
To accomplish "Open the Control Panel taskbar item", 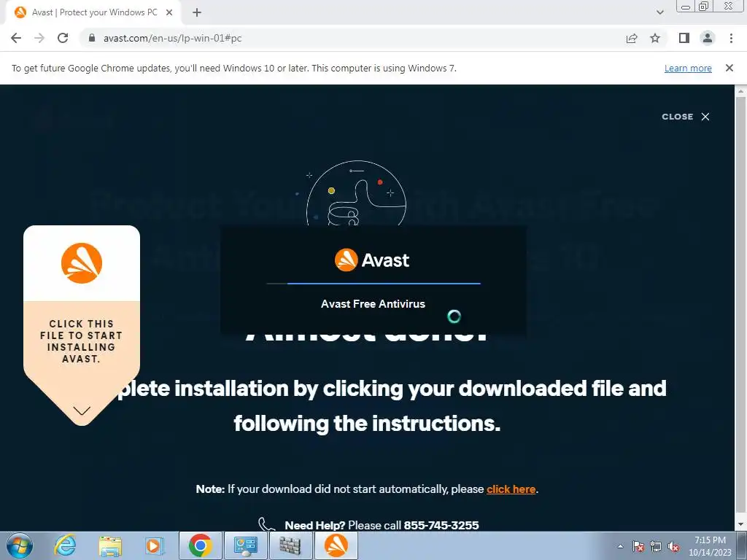I will 245,545.
